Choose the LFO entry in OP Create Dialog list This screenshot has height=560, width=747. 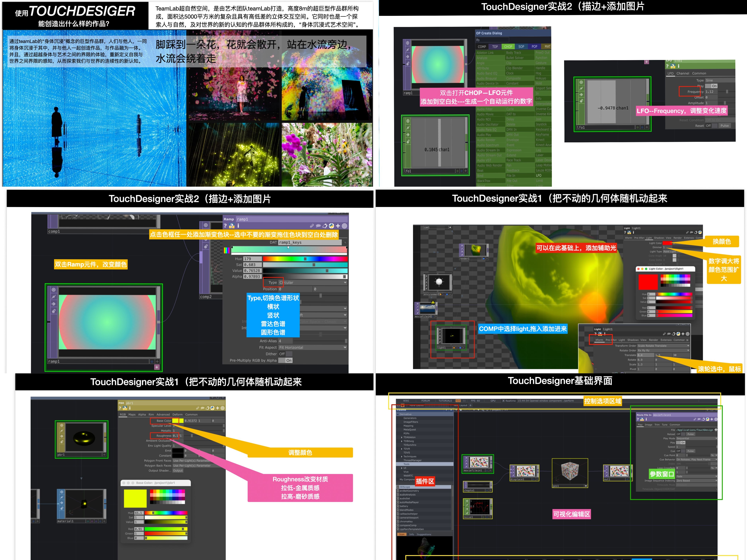pyautogui.click(x=539, y=176)
